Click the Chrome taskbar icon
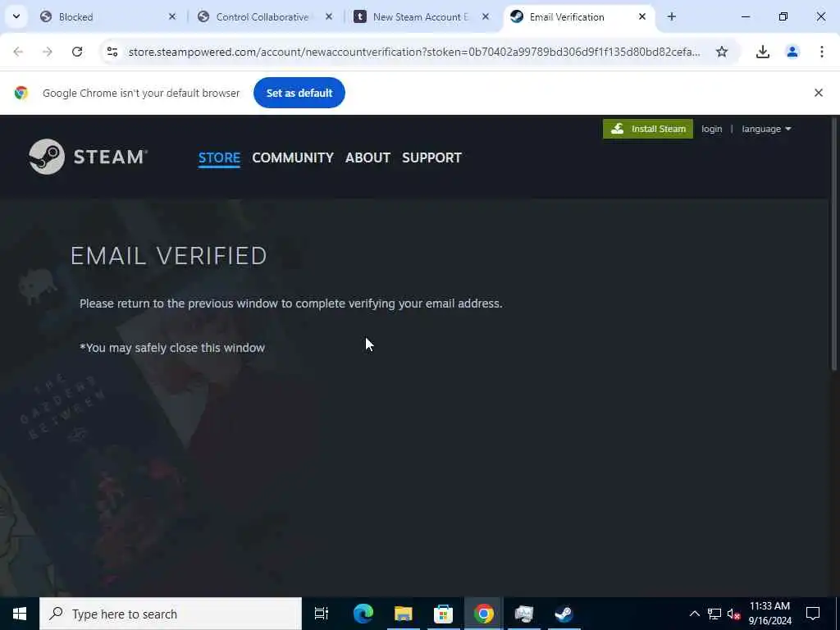This screenshot has height=630, width=840. click(483, 614)
